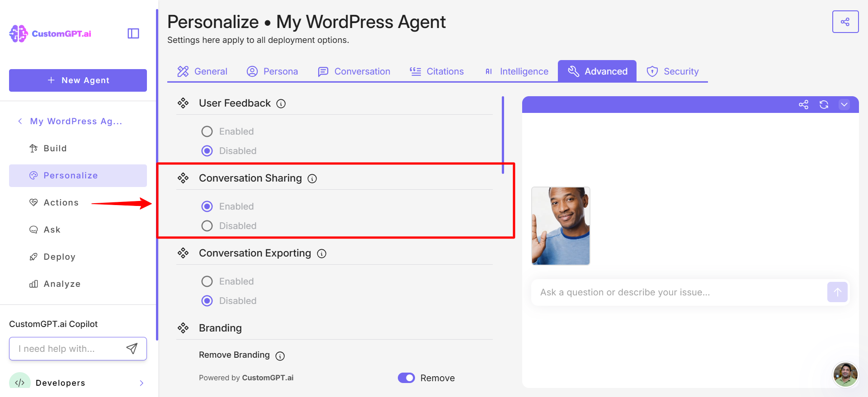This screenshot has width=868, height=397.
Task: Open My WordPress Ag... agent link
Action: (x=76, y=121)
